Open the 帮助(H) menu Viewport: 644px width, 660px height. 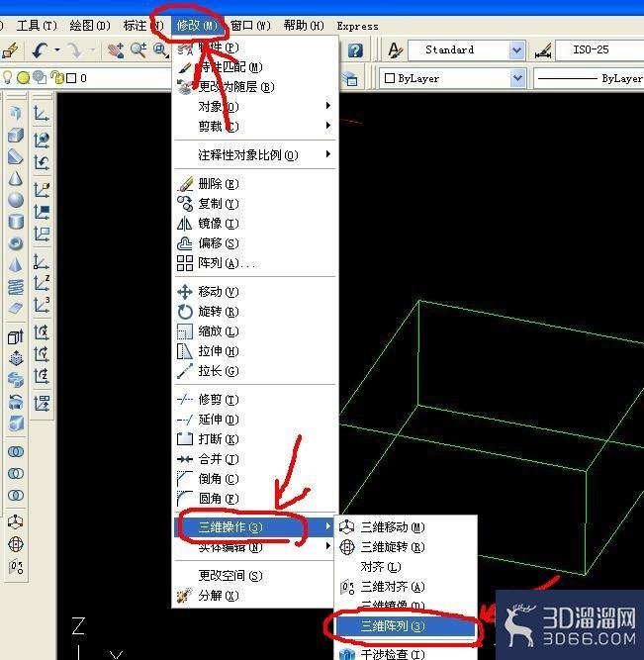pyautogui.click(x=304, y=26)
